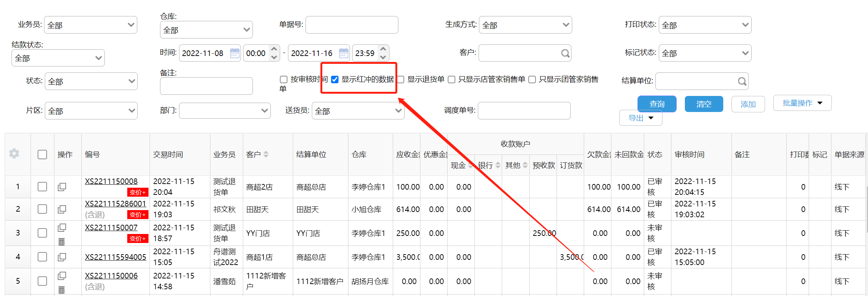Sort by the 客户 column arrows
The image size is (868, 296).
coord(266,154)
